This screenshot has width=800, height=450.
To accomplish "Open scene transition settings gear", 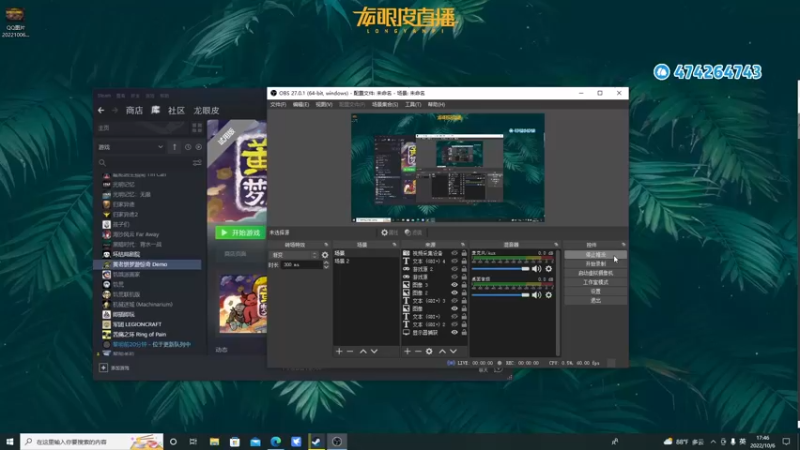I will tap(325, 255).
